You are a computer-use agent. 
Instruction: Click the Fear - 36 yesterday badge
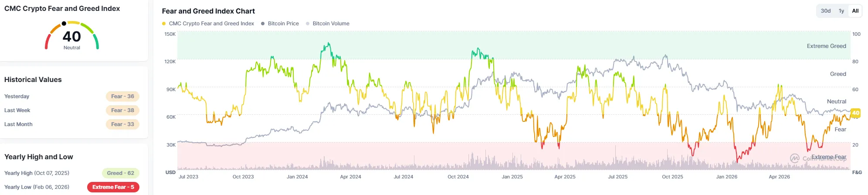tap(122, 96)
